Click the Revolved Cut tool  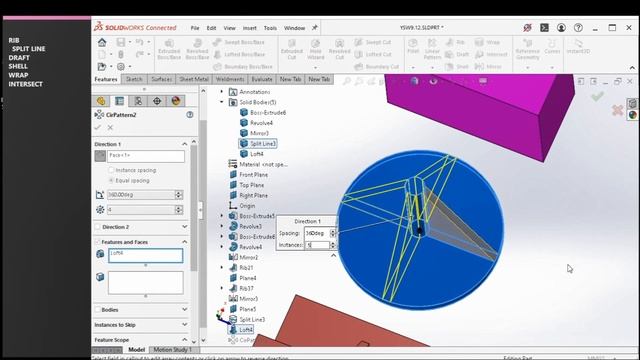pos(339,49)
